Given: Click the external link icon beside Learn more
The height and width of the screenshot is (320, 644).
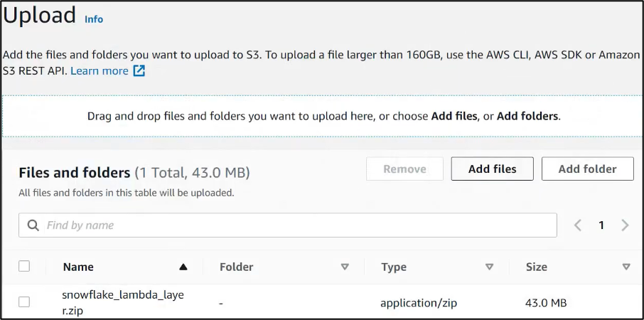Looking at the screenshot, I should pos(139,71).
